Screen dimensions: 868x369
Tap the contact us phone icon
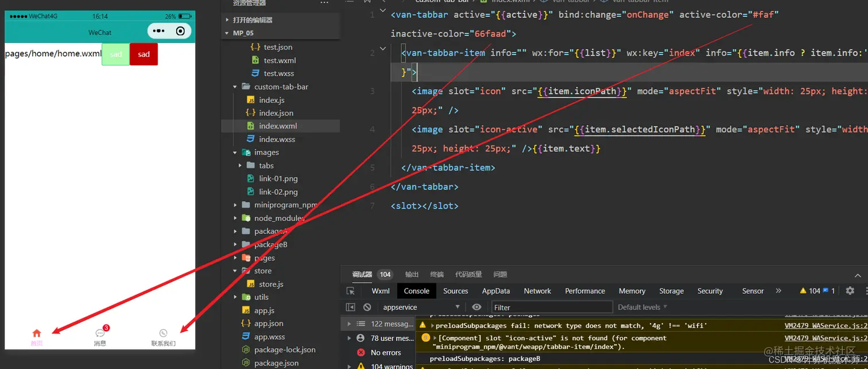pos(164,333)
